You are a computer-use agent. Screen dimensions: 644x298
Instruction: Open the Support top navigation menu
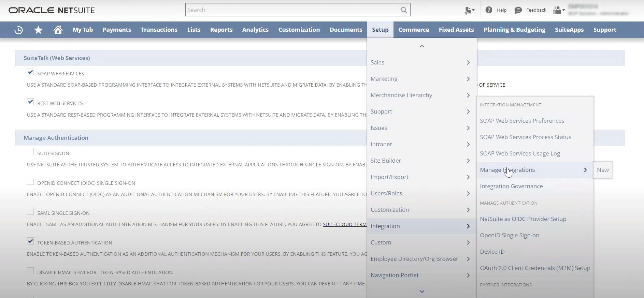[605, 30]
